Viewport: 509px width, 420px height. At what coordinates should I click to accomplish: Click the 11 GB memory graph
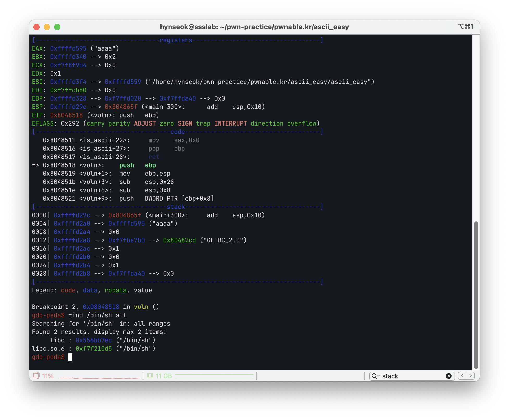click(214, 376)
